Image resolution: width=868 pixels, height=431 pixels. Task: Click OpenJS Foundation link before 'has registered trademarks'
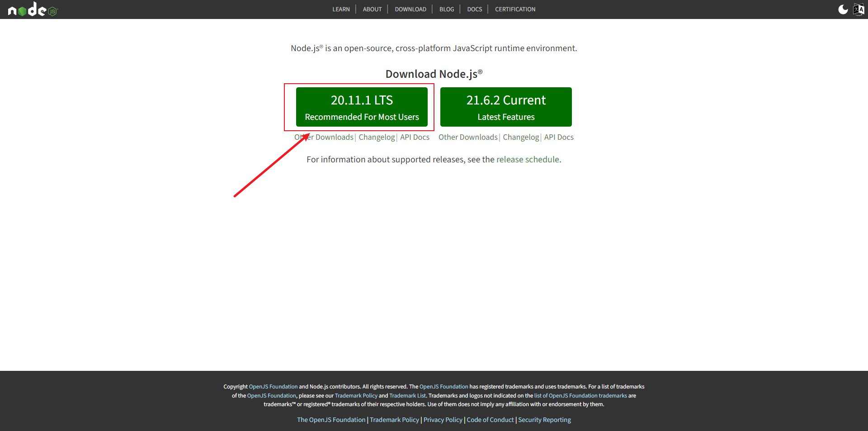443,387
